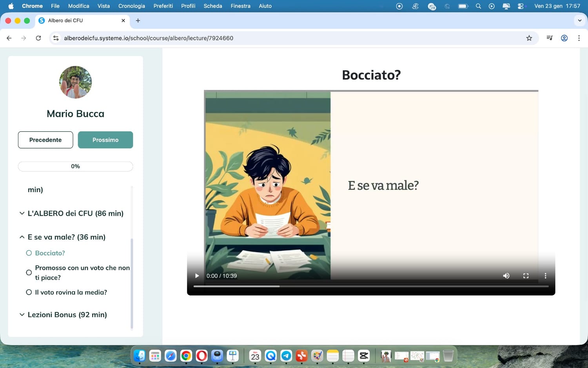588x368 pixels.
Task: Seek along the video progress bar
Action: (371, 286)
